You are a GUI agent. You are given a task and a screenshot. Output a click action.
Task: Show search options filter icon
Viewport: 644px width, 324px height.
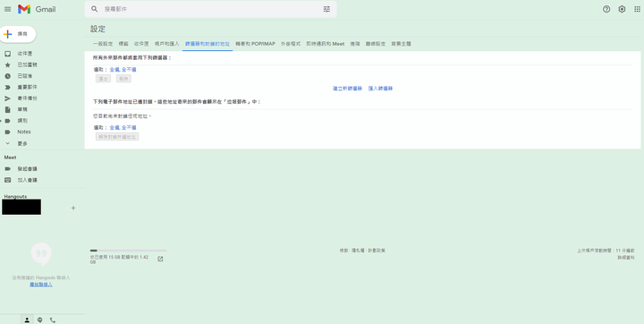[326, 9]
